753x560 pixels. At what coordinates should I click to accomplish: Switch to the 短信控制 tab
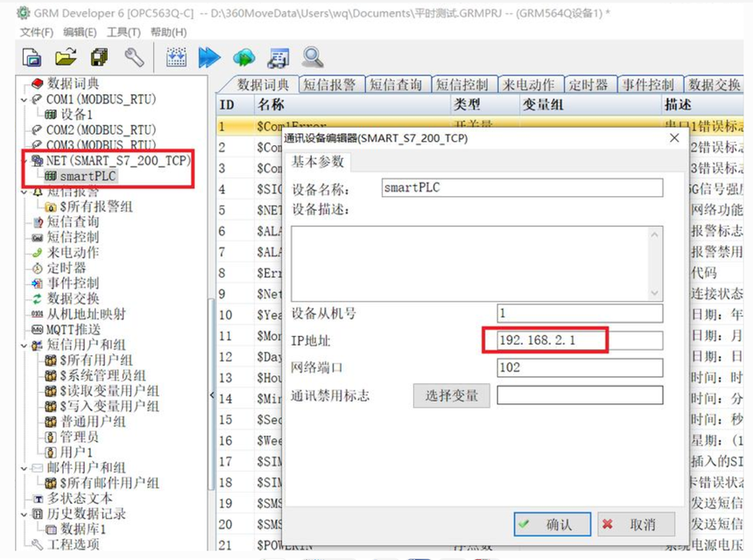pyautogui.click(x=462, y=85)
